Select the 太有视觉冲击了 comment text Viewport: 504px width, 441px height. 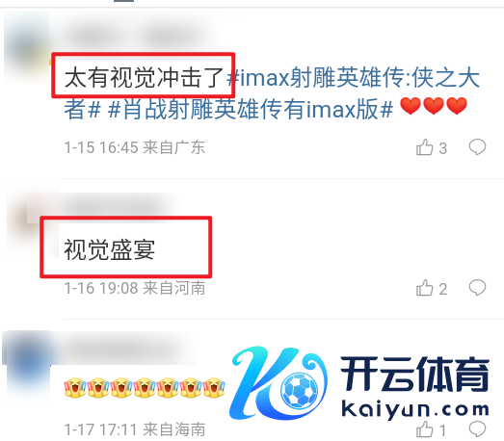[x=144, y=77]
